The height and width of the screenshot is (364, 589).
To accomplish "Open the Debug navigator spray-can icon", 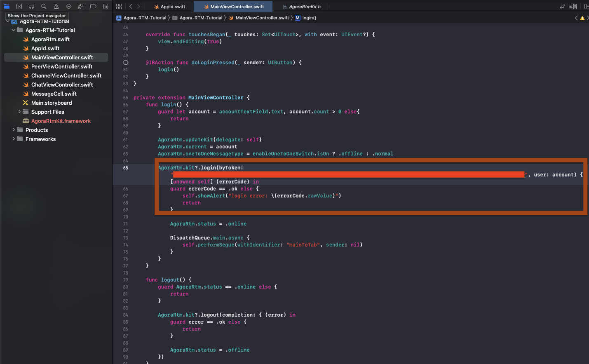I will (81, 6).
